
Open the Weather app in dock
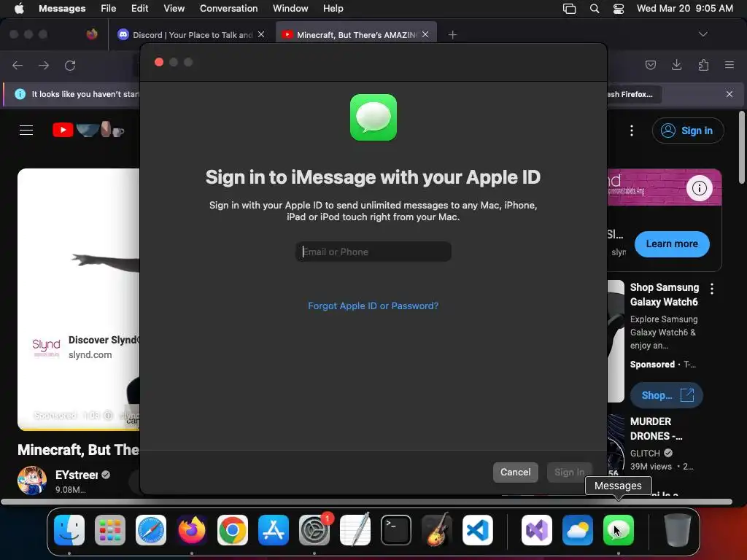578,530
